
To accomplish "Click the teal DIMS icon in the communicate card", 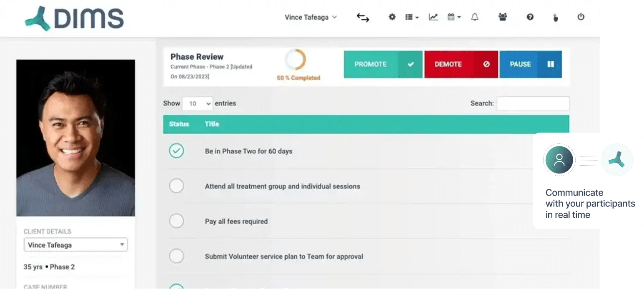I will click(x=616, y=160).
